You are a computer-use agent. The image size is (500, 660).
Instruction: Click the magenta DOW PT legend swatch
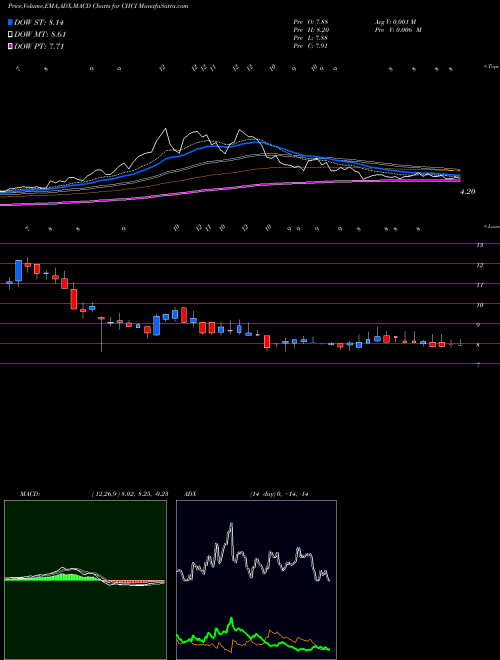click(10, 46)
